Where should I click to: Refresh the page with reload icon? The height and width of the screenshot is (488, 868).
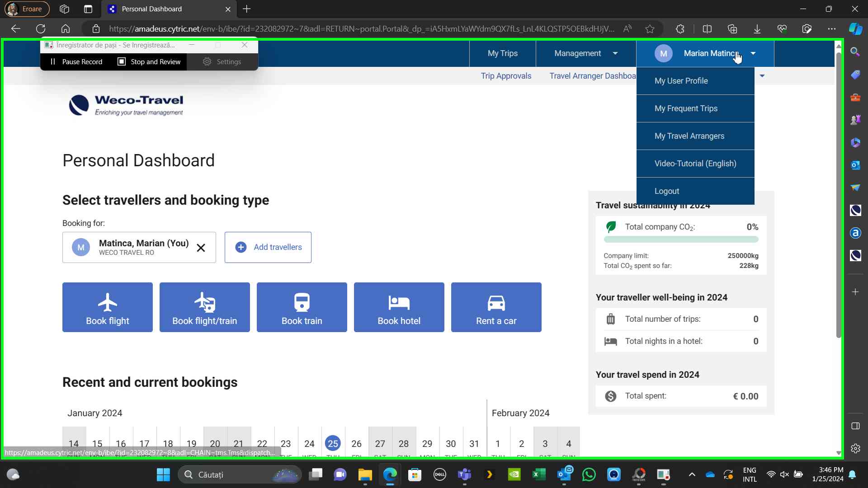click(x=41, y=29)
